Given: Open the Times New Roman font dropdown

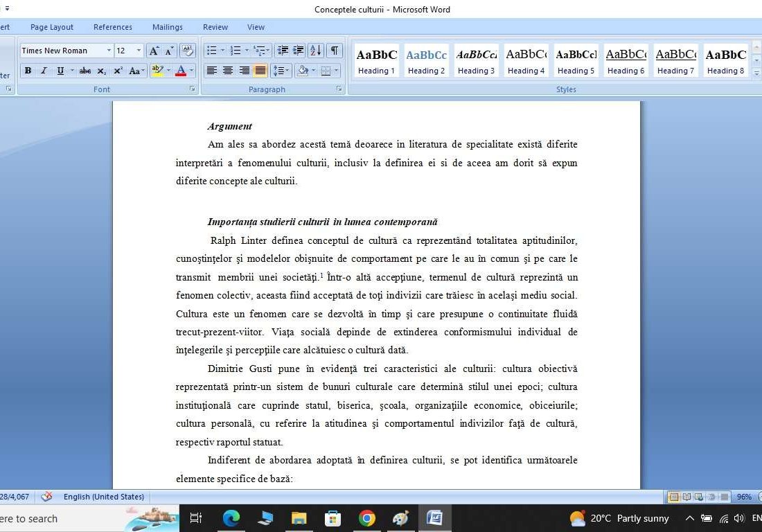Looking at the screenshot, I should 109,51.
